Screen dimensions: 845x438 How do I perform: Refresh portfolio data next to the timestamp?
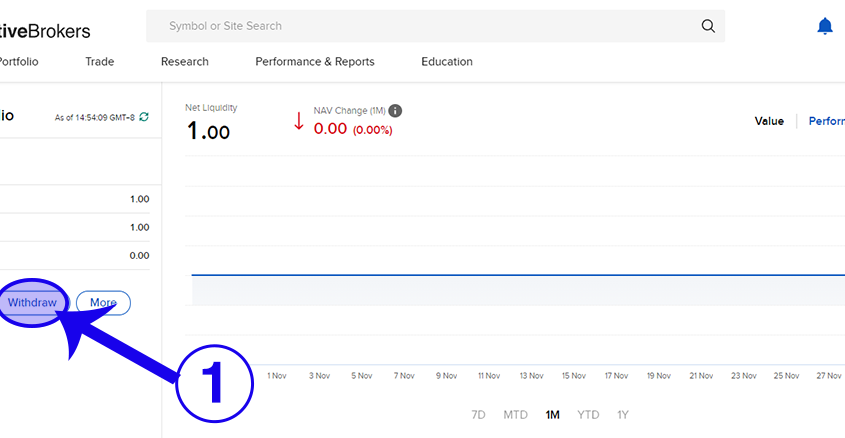[144, 117]
